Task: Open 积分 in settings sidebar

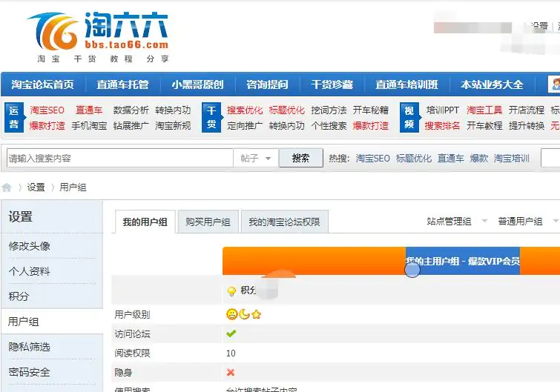Action: (19, 296)
